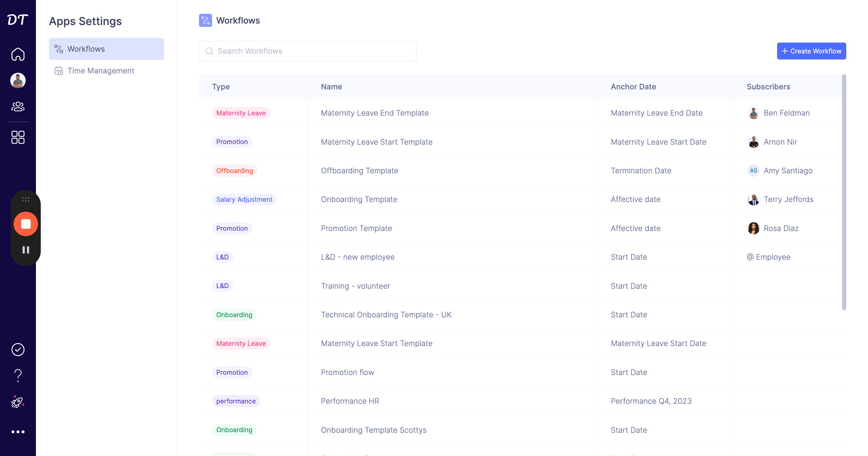Image resolution: width=868 pixels, height=456 pixels.
Task: Click Terry Jeffords' avatar
Action: (754, 199)
